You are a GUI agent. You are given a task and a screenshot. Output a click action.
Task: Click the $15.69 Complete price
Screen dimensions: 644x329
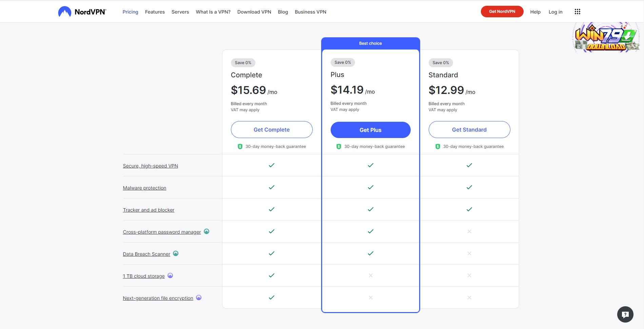248,90
